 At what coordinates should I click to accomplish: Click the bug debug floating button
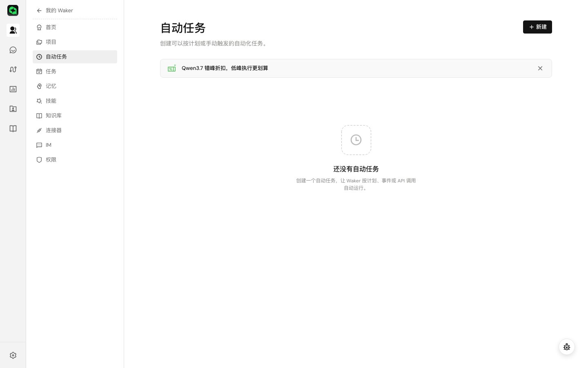pos(567,347)
